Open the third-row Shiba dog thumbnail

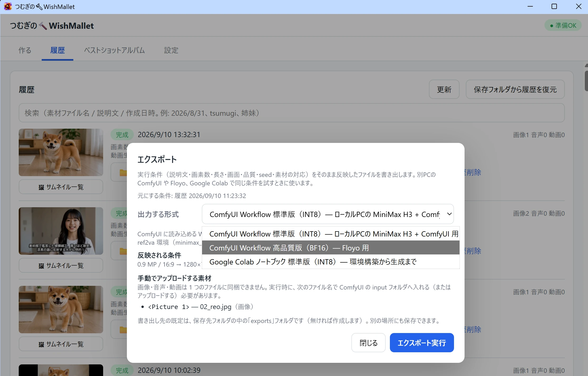point(61,310)
